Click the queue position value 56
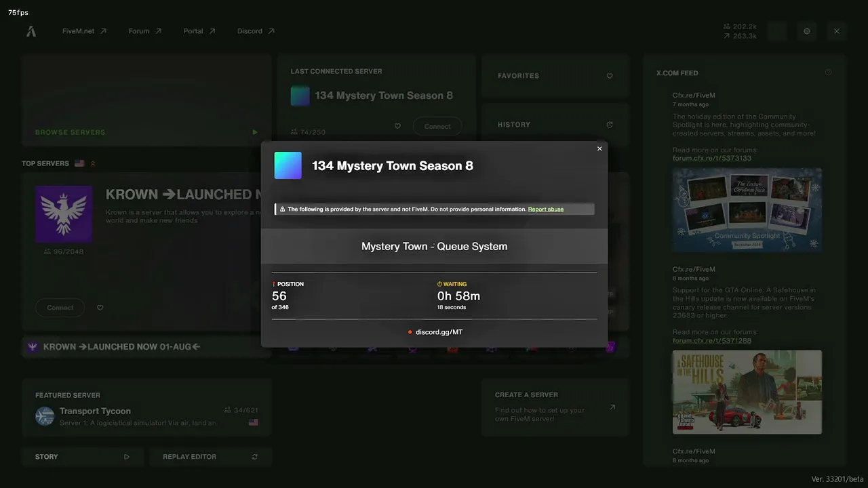 (x=279, y=296)
